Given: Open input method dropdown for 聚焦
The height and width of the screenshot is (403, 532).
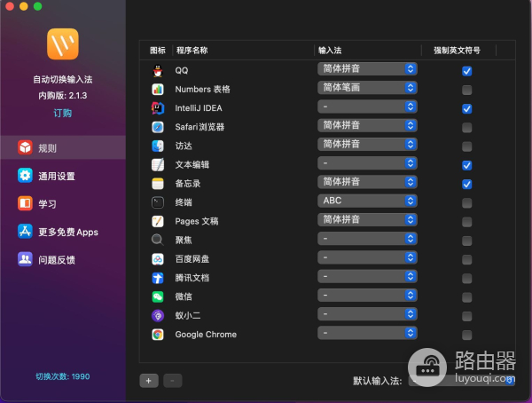Looking at the screenshot, I should click(x=367, y=239).
